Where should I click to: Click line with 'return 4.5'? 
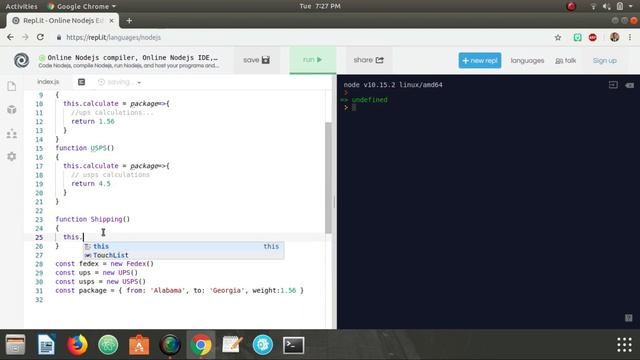[91, 184]
